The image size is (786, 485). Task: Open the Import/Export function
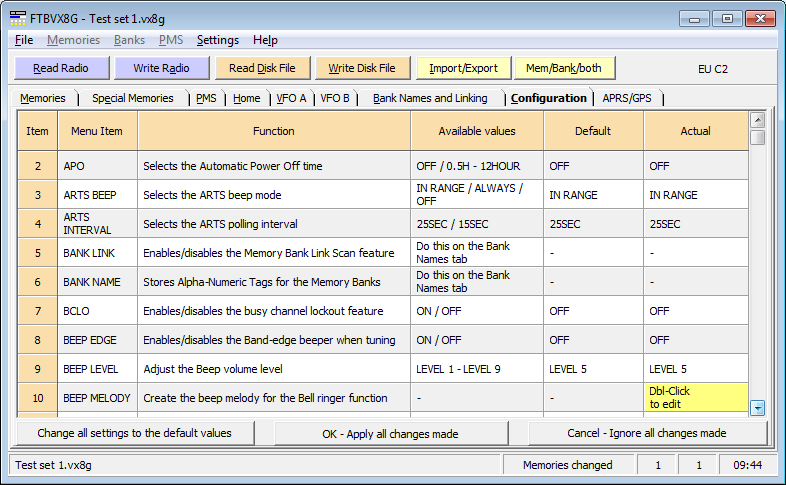[x=464, y=68]
